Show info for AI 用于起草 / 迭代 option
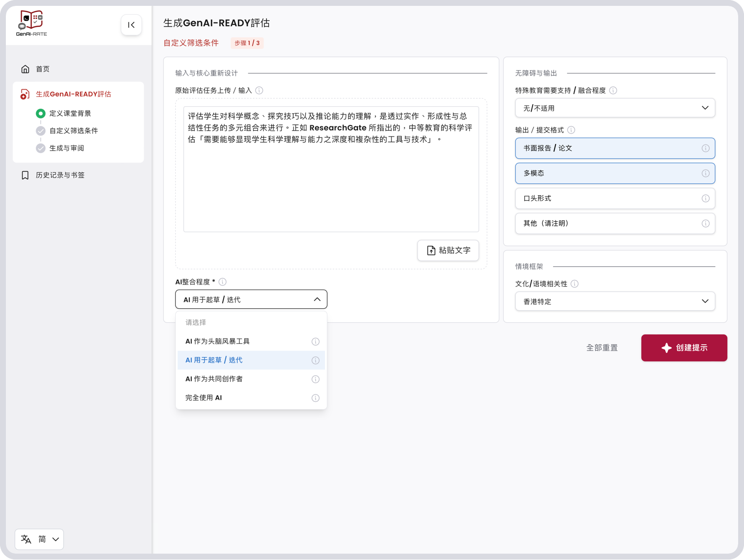 (x=316, y=361)
